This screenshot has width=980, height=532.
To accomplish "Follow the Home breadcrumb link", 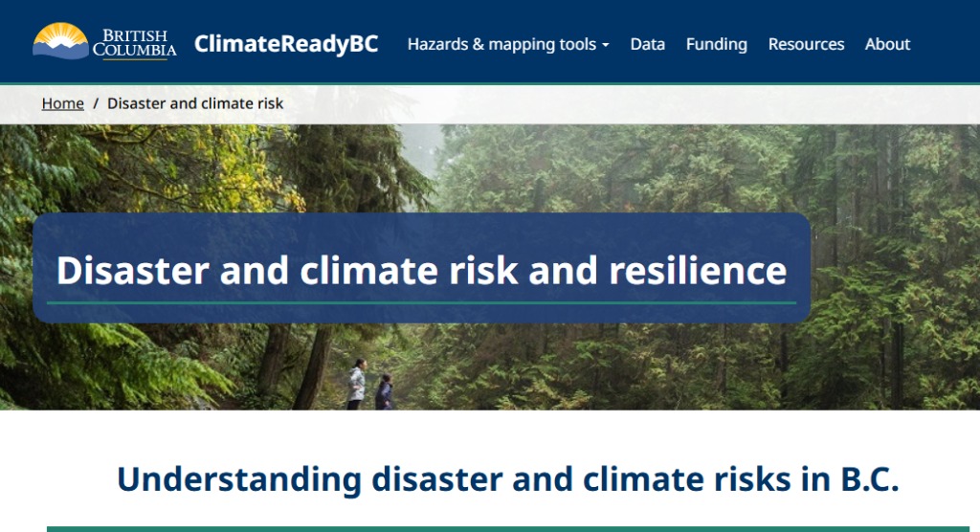I will 62,103.
